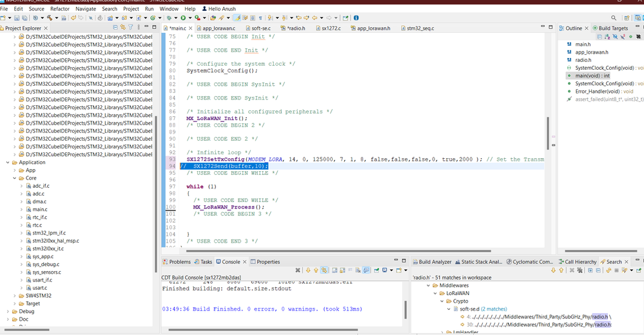The image size is (644, 335).
Task: Expand the App folder
Action: click(x=15, y=170)
